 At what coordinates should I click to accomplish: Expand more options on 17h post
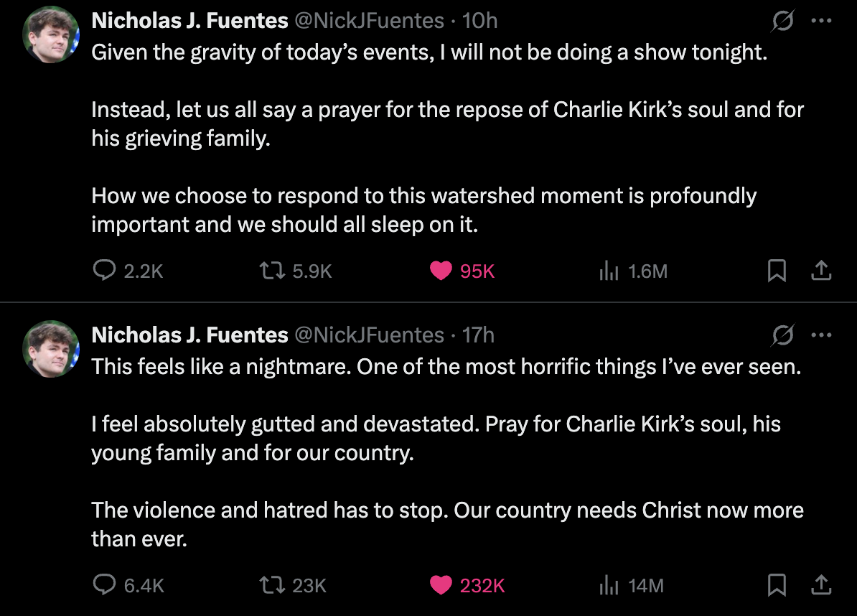click(821, 335)
